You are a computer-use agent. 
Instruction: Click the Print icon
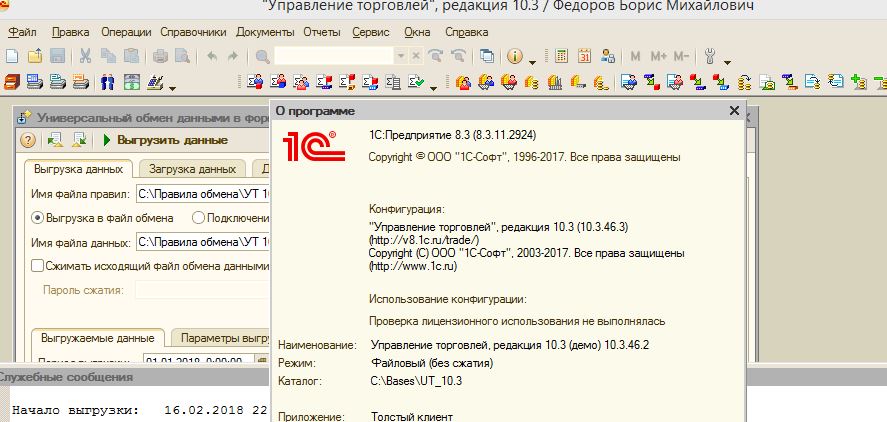160,56
